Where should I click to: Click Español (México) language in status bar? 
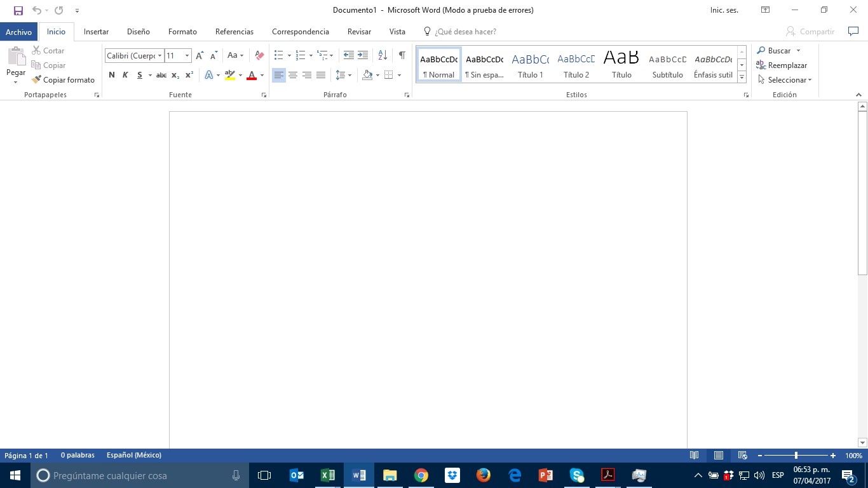tap(134, 456)
